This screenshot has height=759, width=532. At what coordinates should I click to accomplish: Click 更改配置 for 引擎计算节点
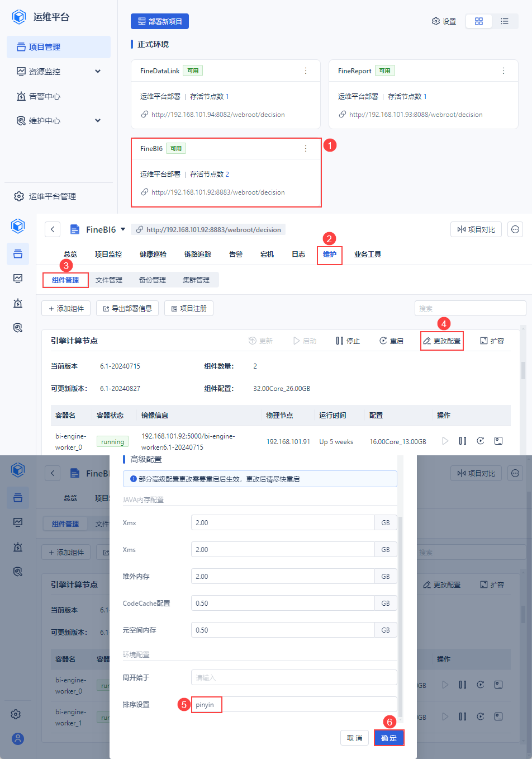[x=441, y=341]
